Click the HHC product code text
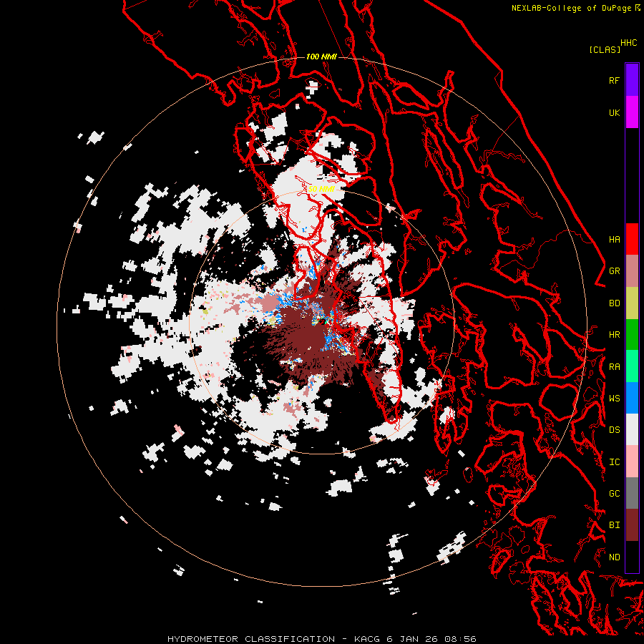The image size is (644, 644). (629, 43)
